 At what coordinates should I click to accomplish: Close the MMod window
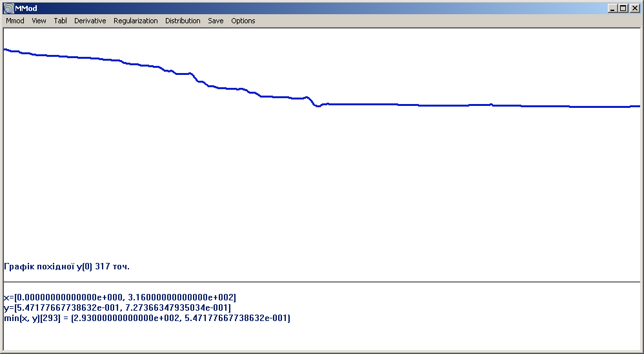[634, 8]
